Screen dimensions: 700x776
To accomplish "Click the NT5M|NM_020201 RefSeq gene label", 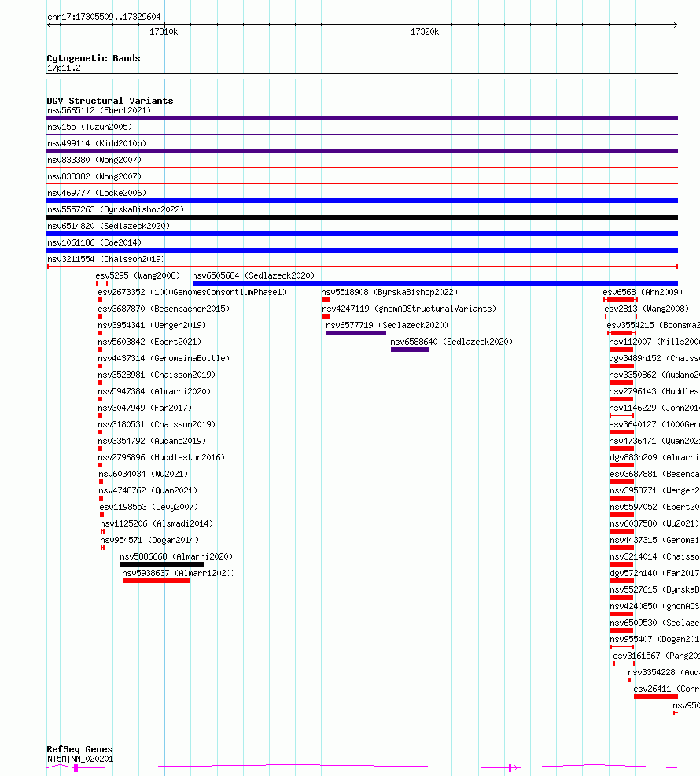I will 80,759.
